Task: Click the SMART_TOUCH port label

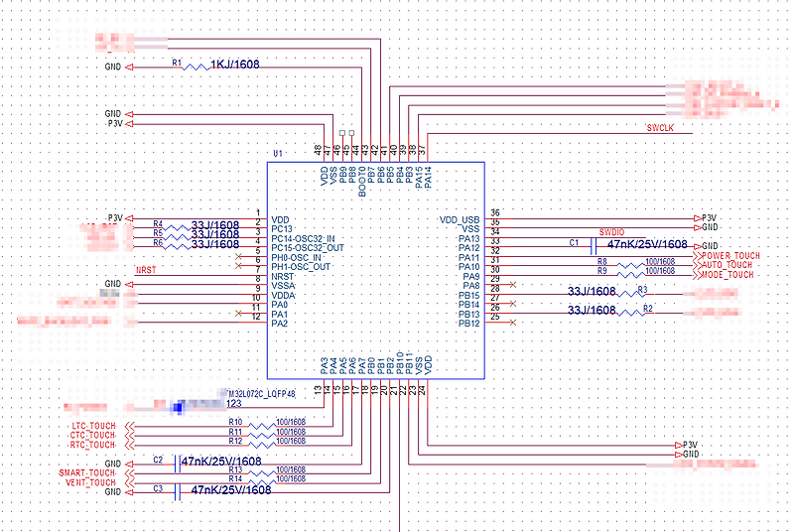Action: [87, 473]
